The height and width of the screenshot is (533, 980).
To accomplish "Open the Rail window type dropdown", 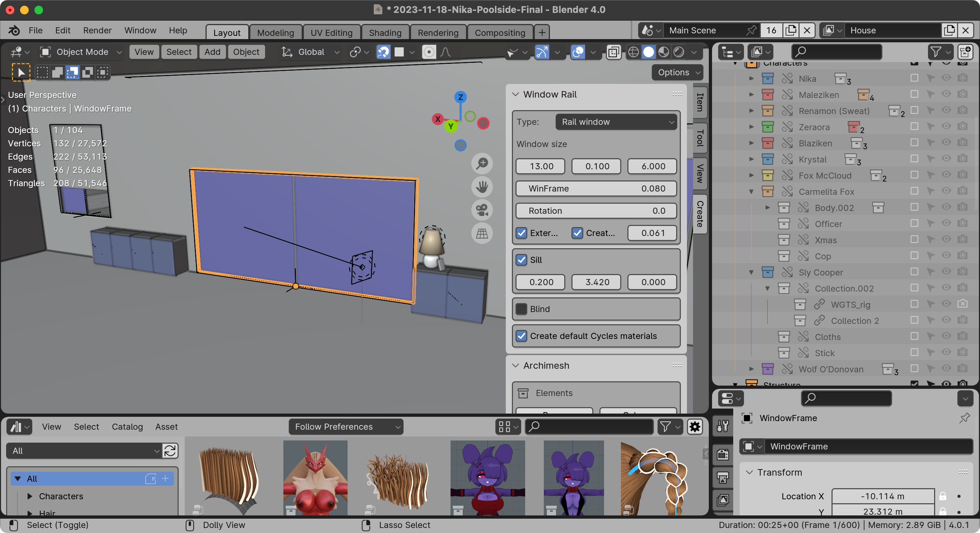I will click(616, 122).
